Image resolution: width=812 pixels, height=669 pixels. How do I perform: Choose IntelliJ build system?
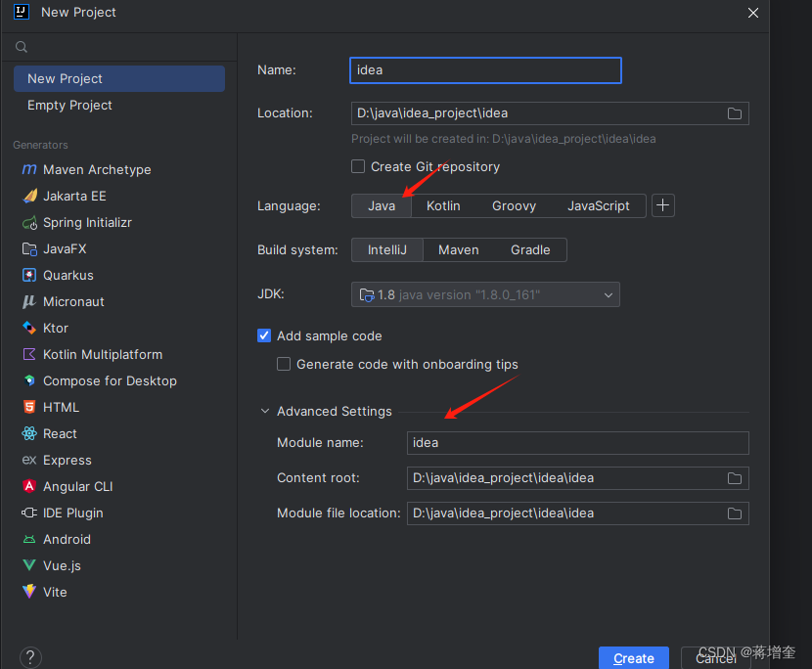(387, 249)
